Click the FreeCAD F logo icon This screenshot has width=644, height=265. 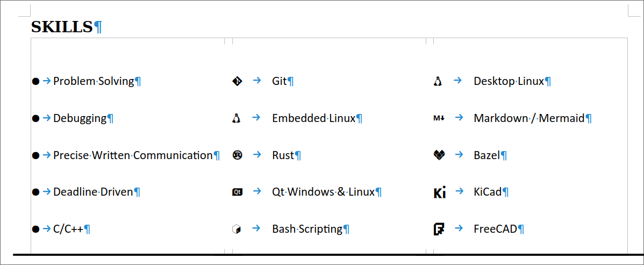tap(439, 229)
